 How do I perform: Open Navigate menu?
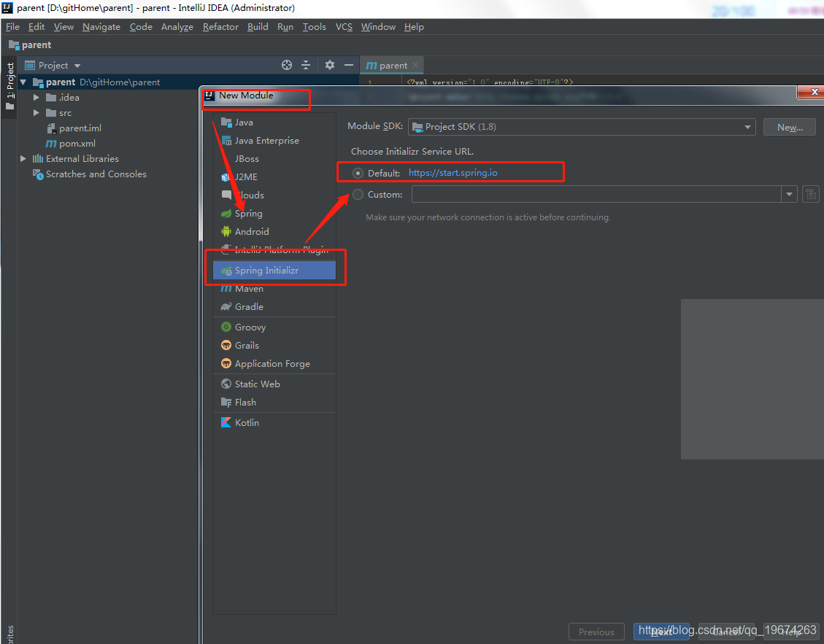(101, 27)
